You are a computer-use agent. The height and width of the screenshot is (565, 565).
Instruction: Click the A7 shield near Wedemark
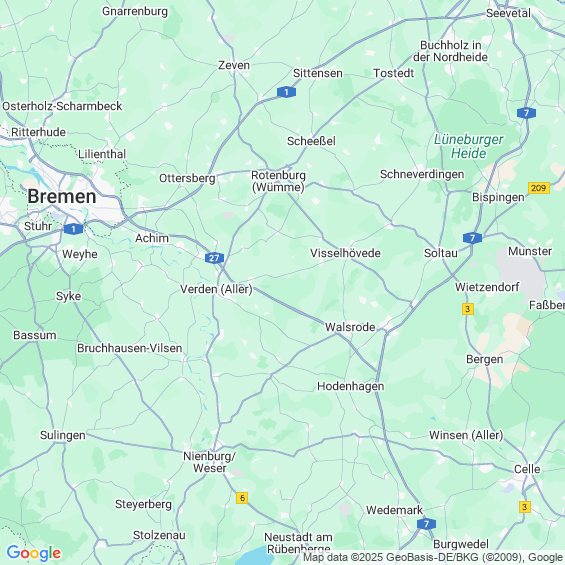[x=426, y=524]
